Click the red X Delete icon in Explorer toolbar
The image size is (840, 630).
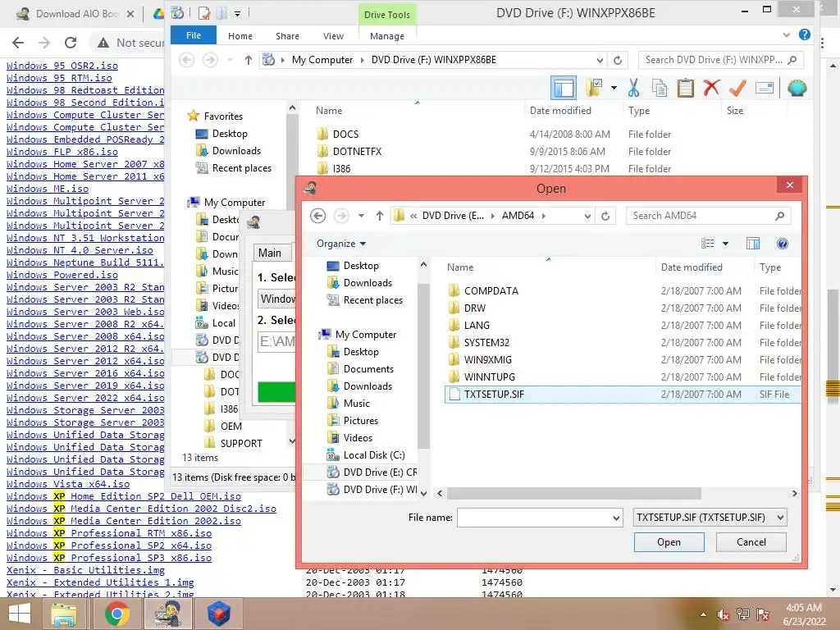pyautogui.click(x=711, y=88)
